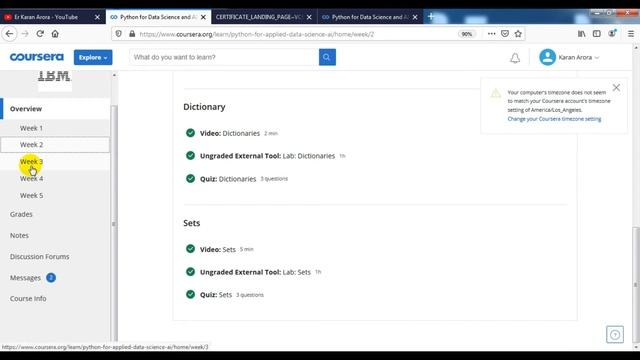Click the What do you want to learn field
The width and height of the screenshot is (640, 360).
(x=224, y=57)
